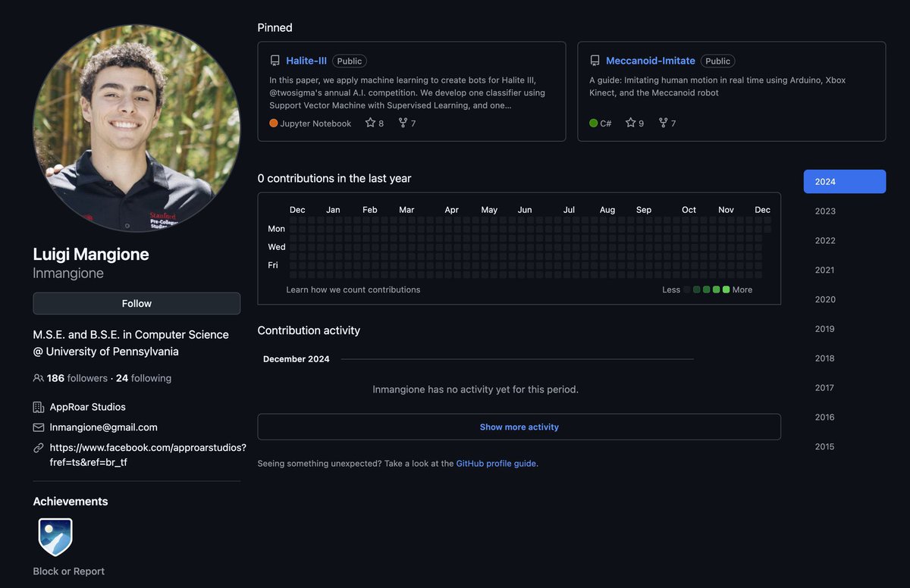Screen dimensions: 910x588
Task: Open the achievement badge under Achievements
Action: click(x=55, y=537)
